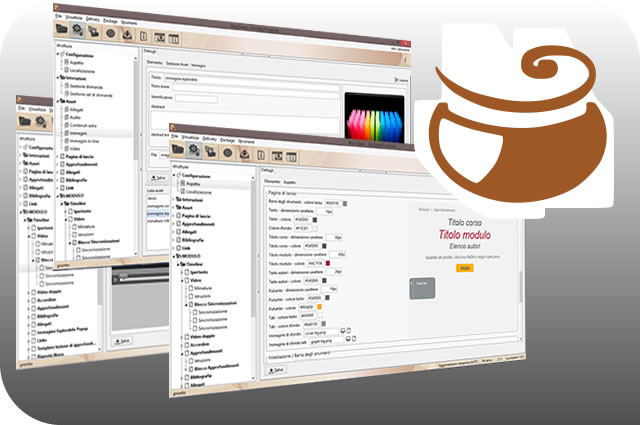The image size is (640, 425).
Task: Switch to Gestione Asset tab in Immagini window
Action: (x=177, y=64)
